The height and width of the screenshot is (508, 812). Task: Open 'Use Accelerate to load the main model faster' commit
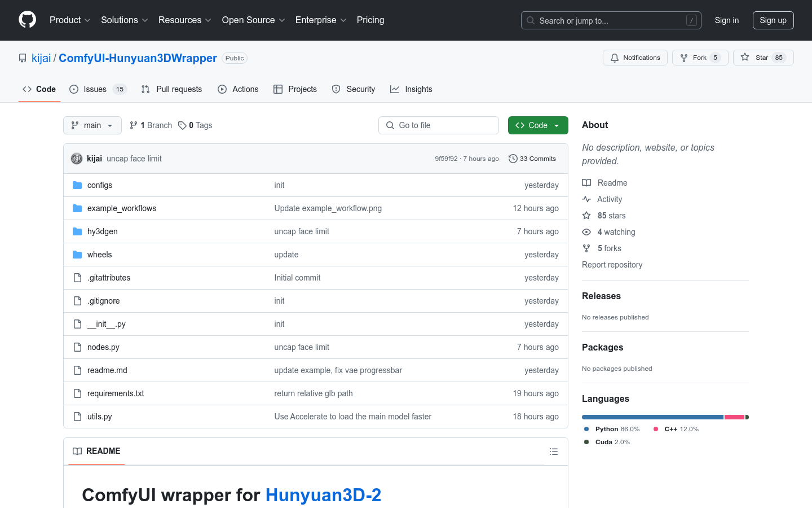click(353, 417)
